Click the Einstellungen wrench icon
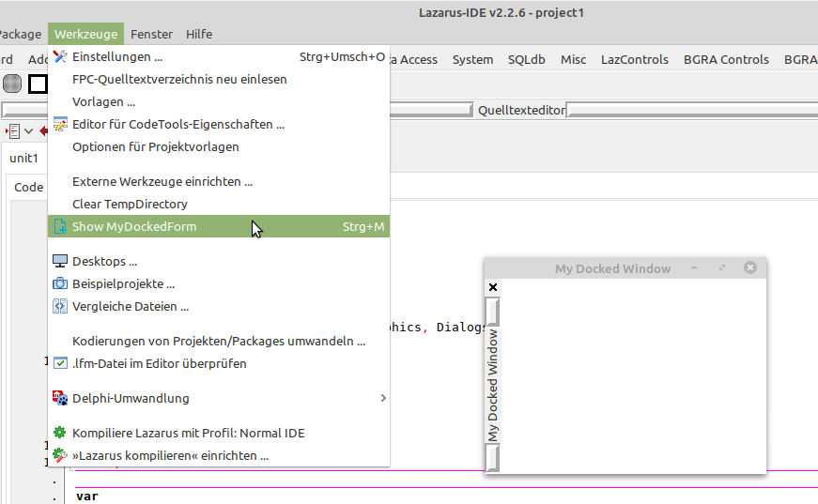Image resolution: width=818 pixels, height=504 pixels. 60,57
